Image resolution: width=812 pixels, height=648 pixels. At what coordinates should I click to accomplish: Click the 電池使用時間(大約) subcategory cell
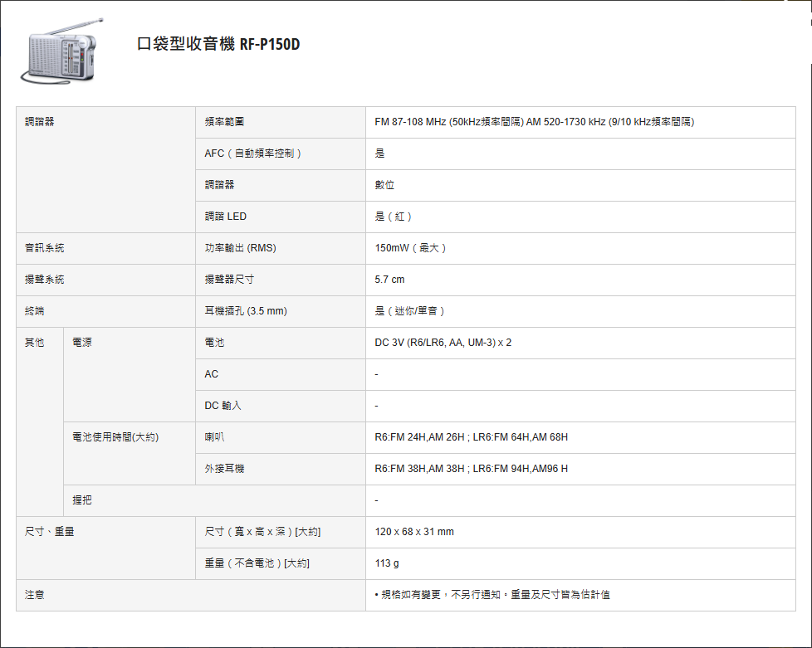[115, 437]
